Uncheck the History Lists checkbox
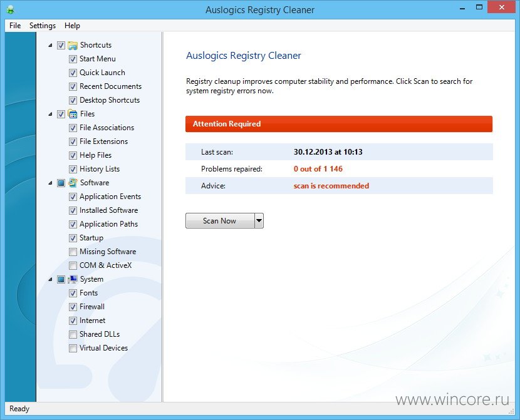The image size is (520, 420). tap(73, 169)
